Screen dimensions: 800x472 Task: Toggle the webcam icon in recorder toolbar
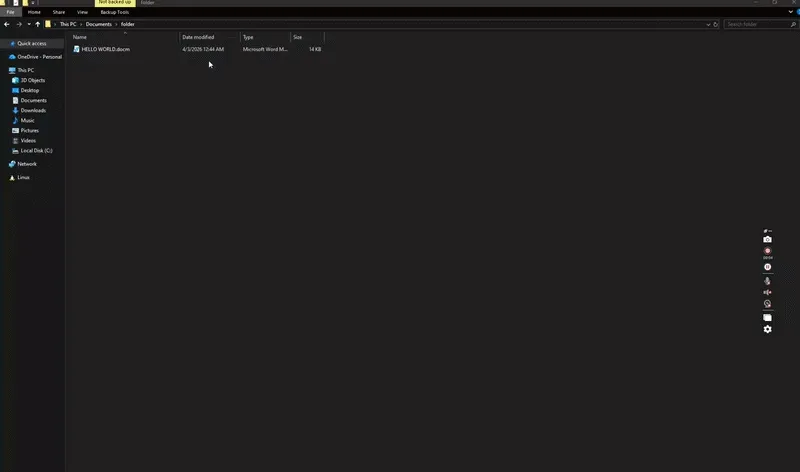[767, 305]
